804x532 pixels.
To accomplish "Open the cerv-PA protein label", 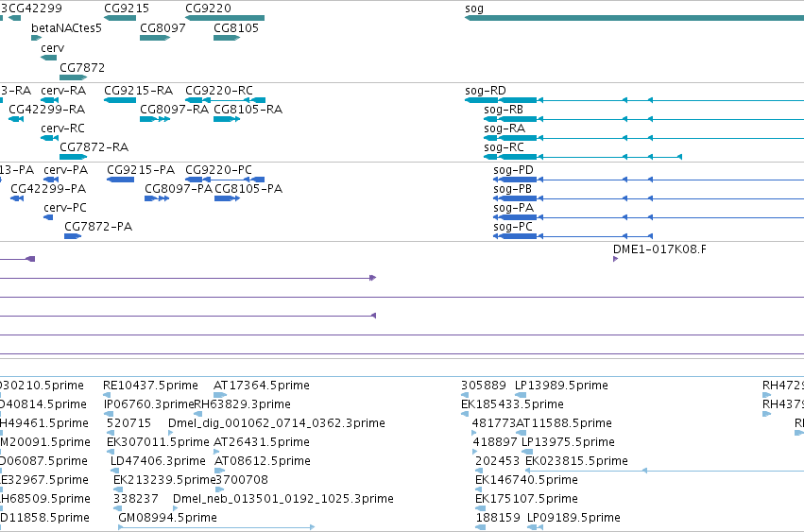I will tap(65, 170).
